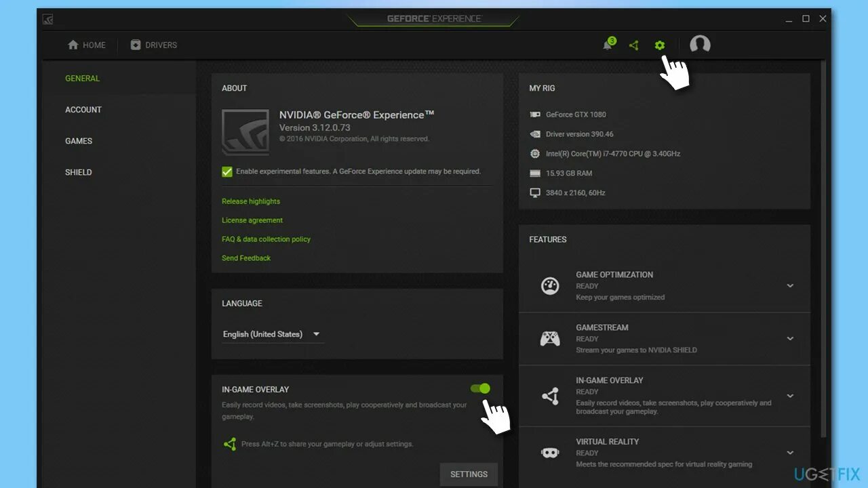Viewport: 868px width, 488px height.
Task: Select Games in the sidebar
Action: click(79, 141)
